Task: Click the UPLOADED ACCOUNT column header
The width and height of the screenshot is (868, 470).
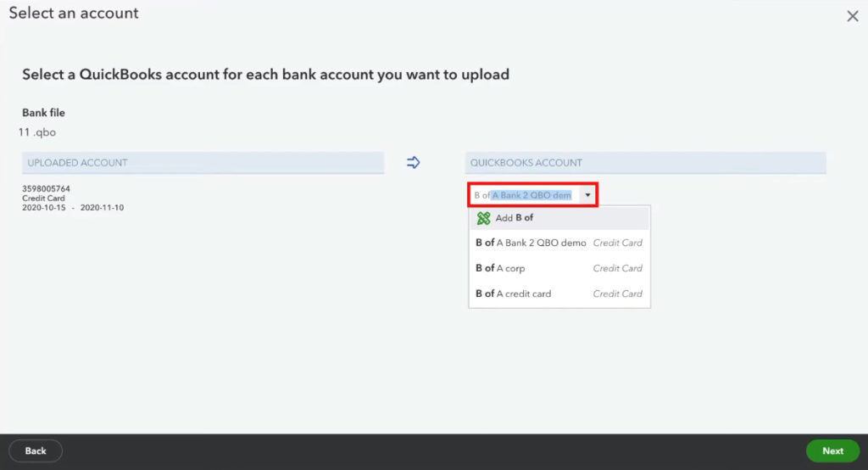Action: (203, 163)
